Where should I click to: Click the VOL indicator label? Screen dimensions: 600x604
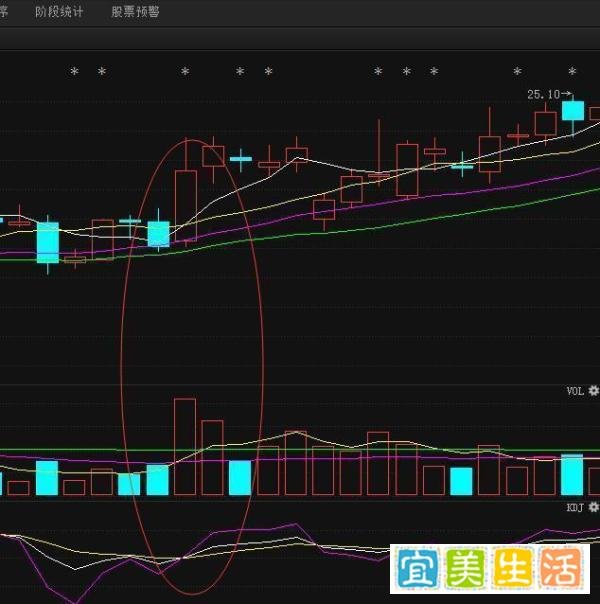[x=575, y=391]
